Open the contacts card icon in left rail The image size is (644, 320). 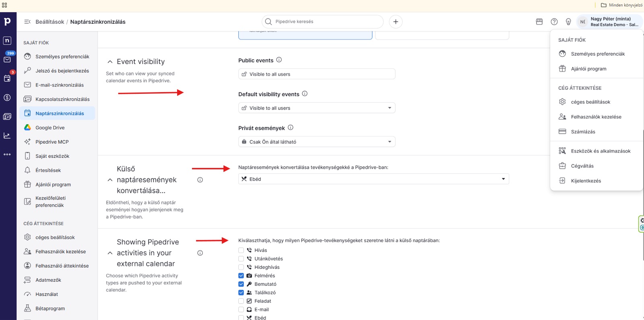tap(7, 116)
